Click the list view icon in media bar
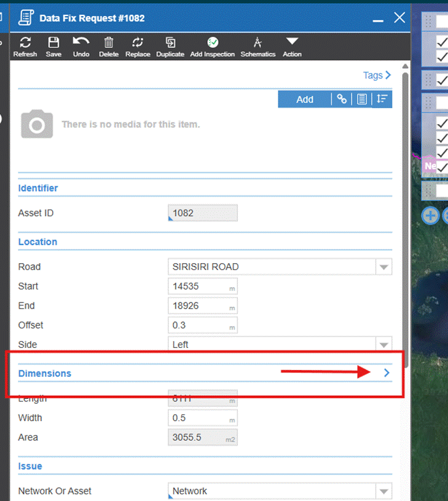Screen dimensions: 448x501 tap(362, 99)
